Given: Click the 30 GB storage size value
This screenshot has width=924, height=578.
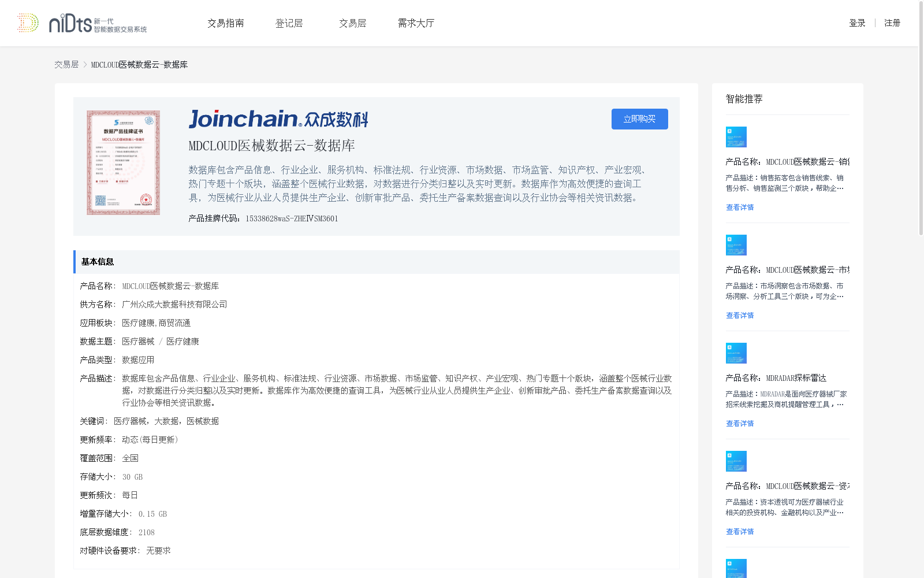Looking at the screenshot, I should [x=132, y=477].
